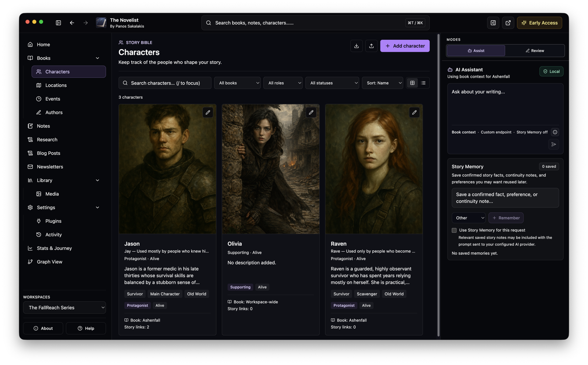Image resolution: width=588 pixels, height=365 pixels.
Task: Click the download icon beside Add character
Action: click(x=356, y=46)
